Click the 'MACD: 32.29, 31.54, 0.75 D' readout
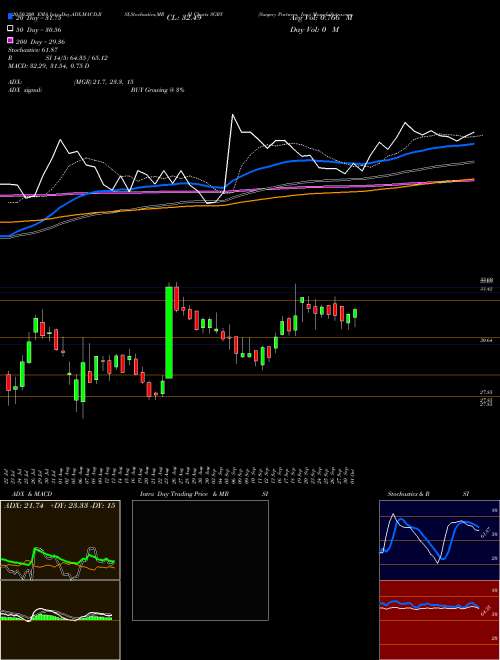The width and height of the screenshot is (500, 660). click(x=48, y=66)
